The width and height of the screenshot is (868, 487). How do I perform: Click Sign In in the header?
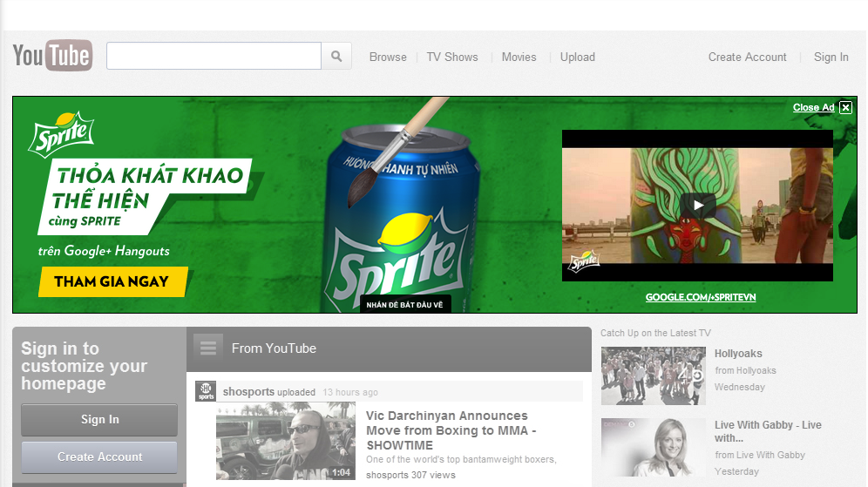(831, 57)
